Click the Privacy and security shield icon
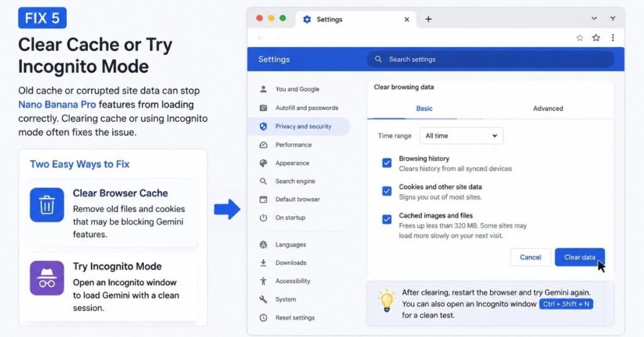 click(264, 126)
